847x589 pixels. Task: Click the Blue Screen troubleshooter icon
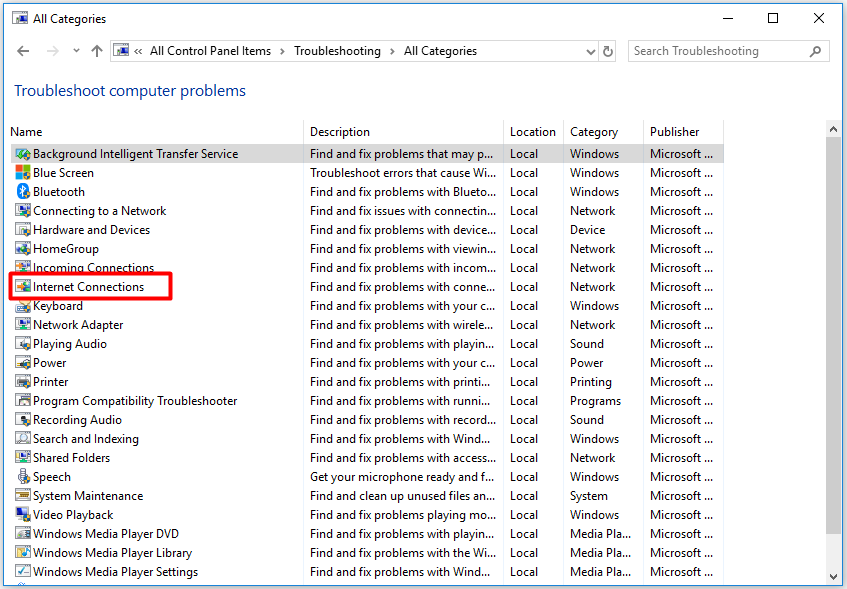pyautogui.click(x=23, y=173)
